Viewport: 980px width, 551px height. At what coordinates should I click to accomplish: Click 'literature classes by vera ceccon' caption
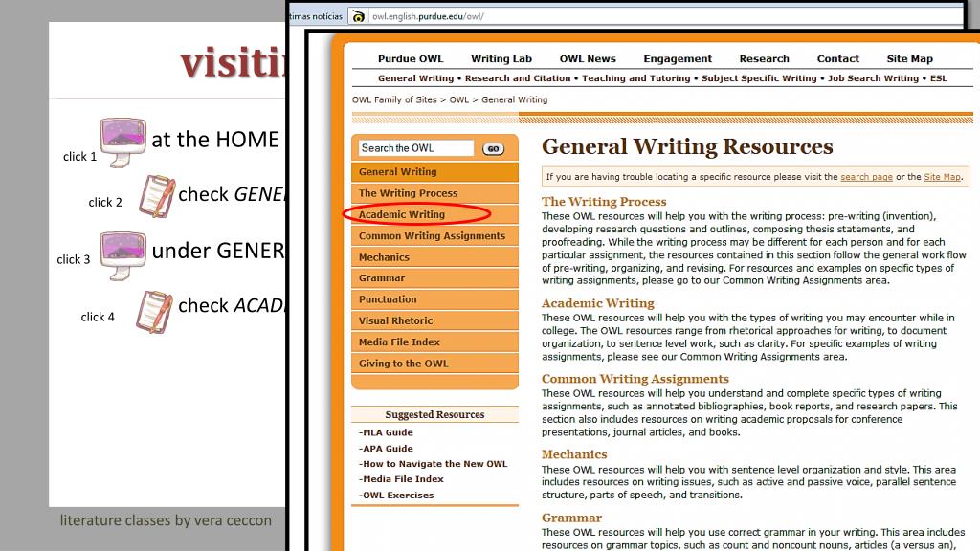tap(166, 520)
